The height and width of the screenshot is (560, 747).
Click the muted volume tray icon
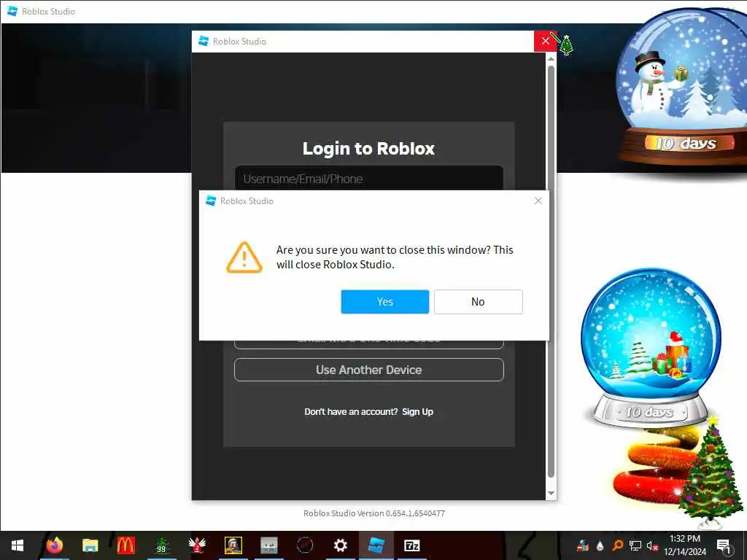point(652,545)
